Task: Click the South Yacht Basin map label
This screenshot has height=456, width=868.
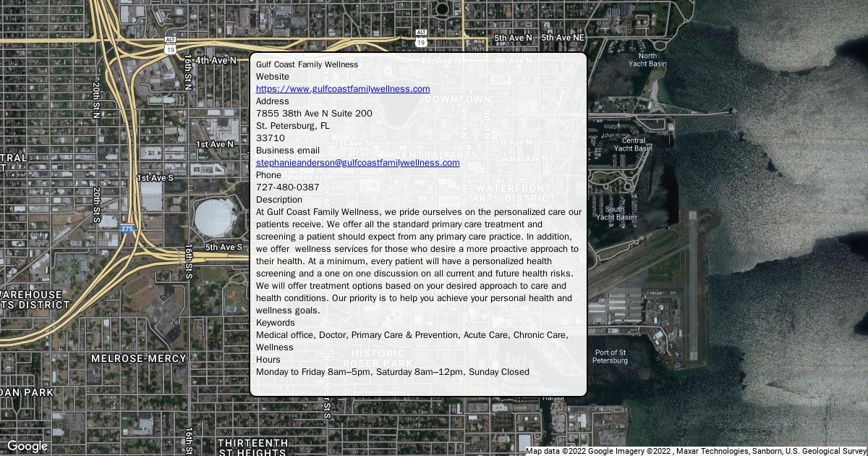Action: (615, 214)
